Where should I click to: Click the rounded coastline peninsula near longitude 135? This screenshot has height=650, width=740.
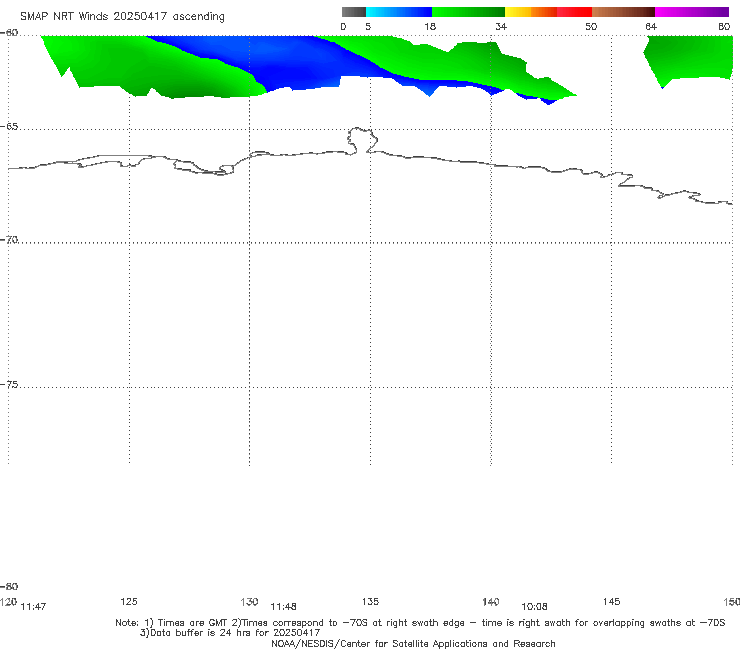[x=362, y=140]
